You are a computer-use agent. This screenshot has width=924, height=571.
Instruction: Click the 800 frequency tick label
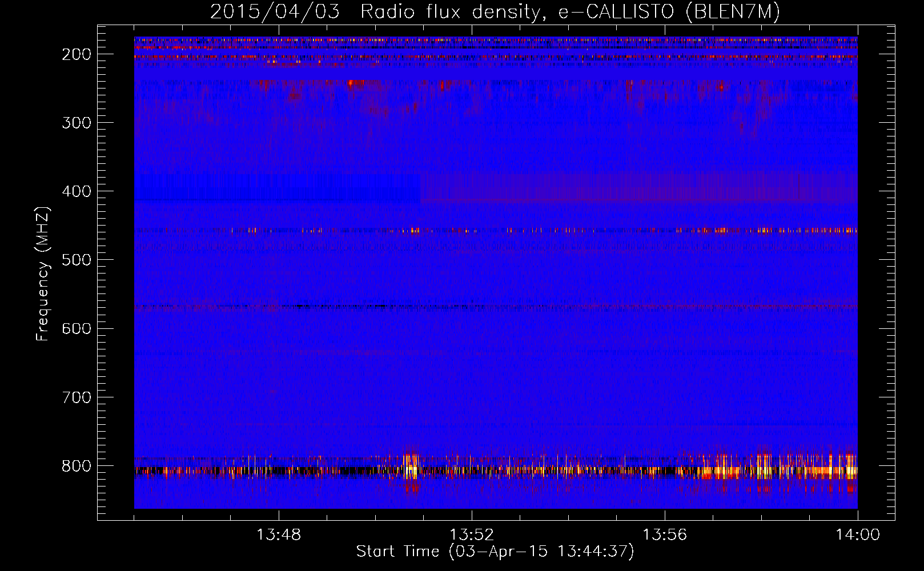pyautogui.click(x=77, y=465)
